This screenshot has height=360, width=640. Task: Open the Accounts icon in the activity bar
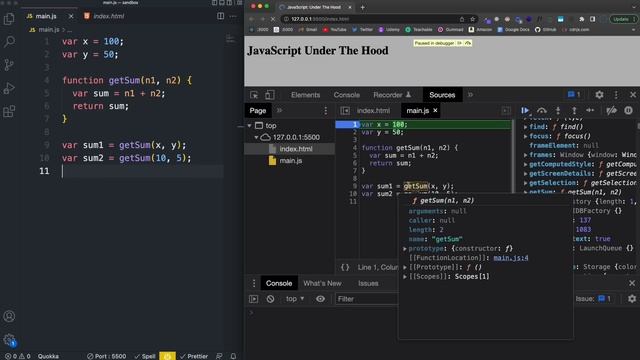click(x=9, y=316)
